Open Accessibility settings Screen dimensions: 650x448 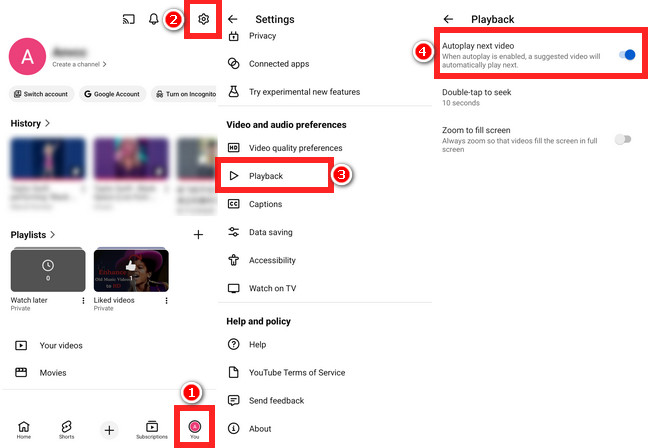[x=325, y=260]
